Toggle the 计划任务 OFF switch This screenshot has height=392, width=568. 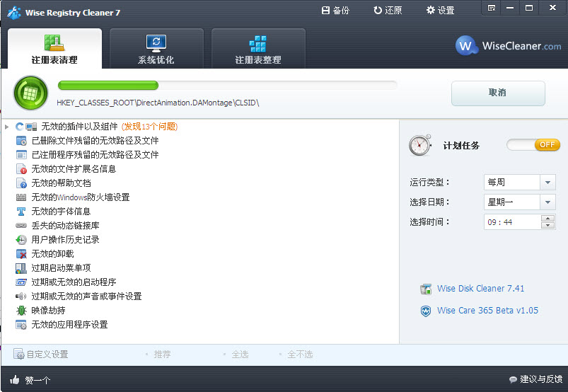(x=533, y=144)
